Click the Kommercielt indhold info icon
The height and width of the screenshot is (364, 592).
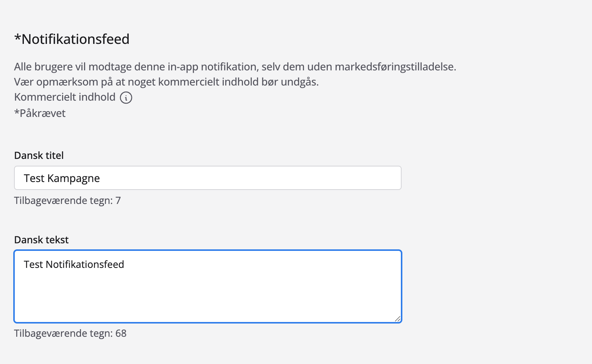126,98
